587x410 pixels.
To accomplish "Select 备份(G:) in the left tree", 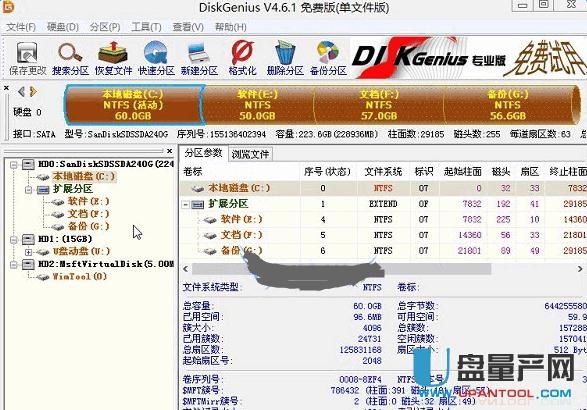I will [88, 226].
